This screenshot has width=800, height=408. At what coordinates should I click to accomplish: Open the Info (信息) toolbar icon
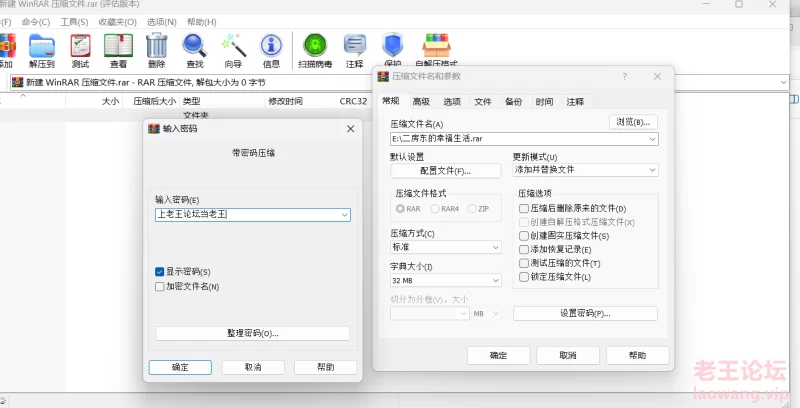(271, 50)
